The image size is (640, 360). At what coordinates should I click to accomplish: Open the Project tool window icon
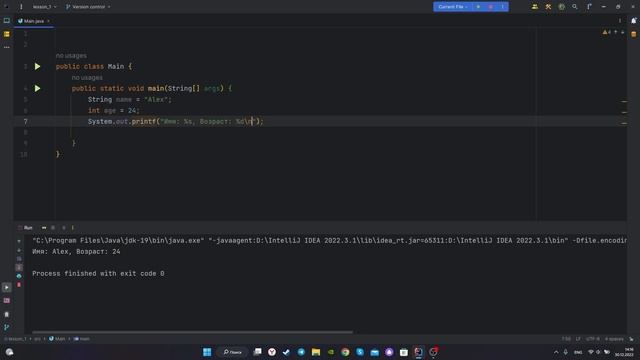(x=7, y=20)
